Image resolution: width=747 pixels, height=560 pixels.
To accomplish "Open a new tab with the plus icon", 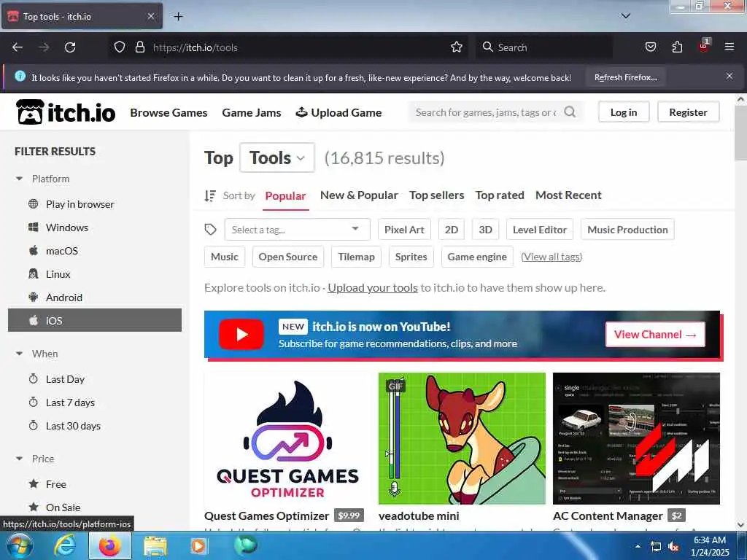I will point(178,17).
